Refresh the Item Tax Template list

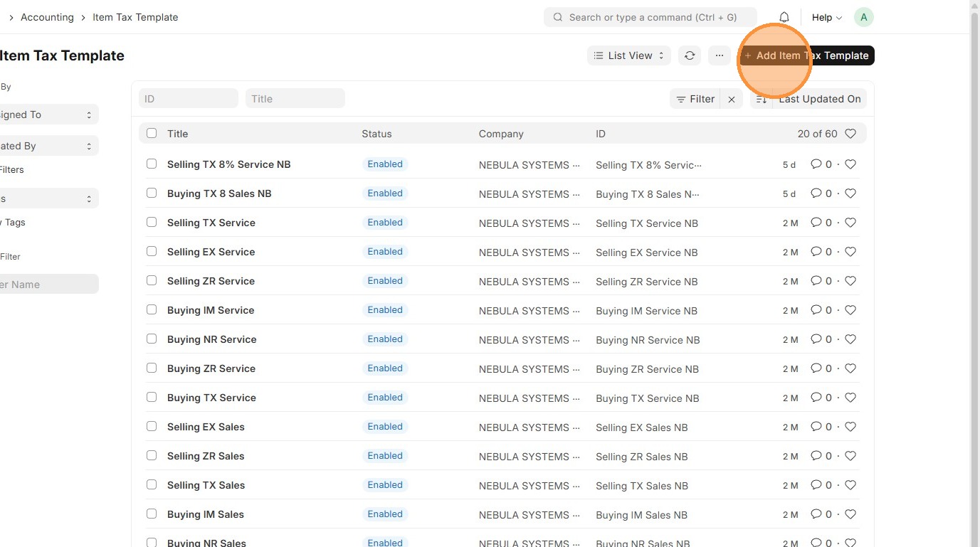(690, 55)
